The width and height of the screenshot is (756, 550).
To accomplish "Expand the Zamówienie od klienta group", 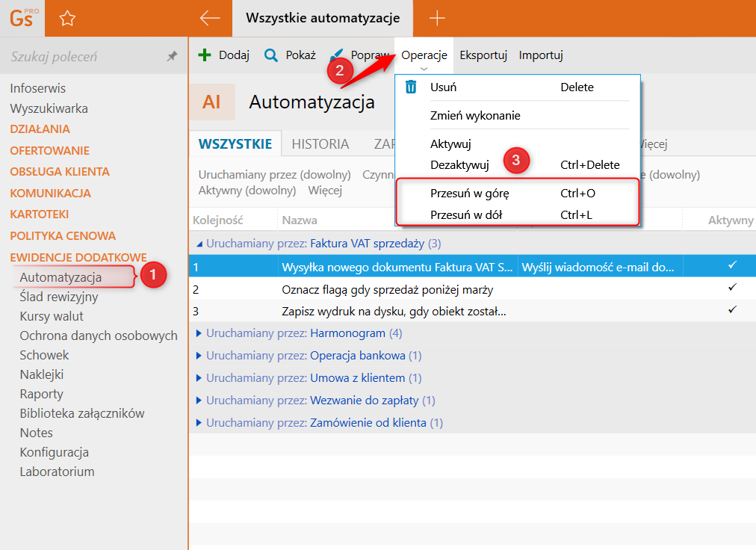I will pyautogui.click(x=199, y=423).
